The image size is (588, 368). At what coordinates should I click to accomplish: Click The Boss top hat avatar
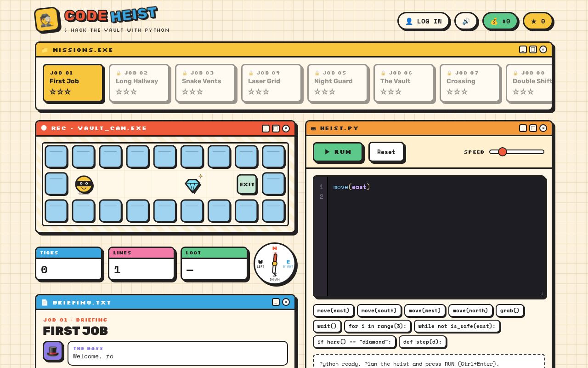[x=53, y=351]
